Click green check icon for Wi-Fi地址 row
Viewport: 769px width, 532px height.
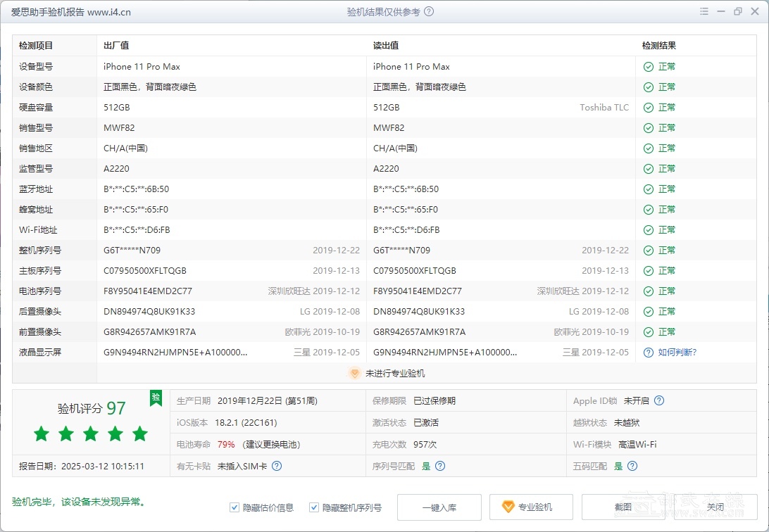point(649,230)
